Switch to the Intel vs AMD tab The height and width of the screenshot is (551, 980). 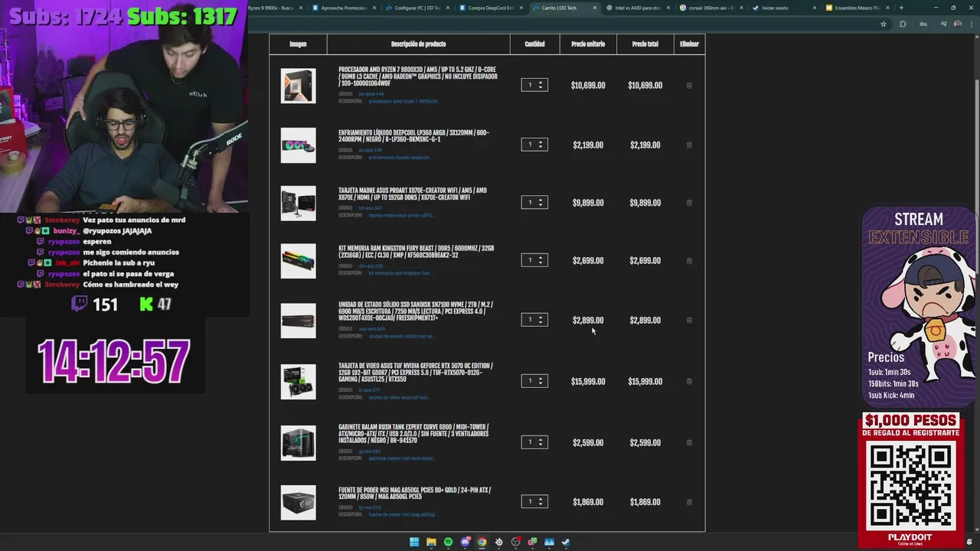[x=639, y=8]
